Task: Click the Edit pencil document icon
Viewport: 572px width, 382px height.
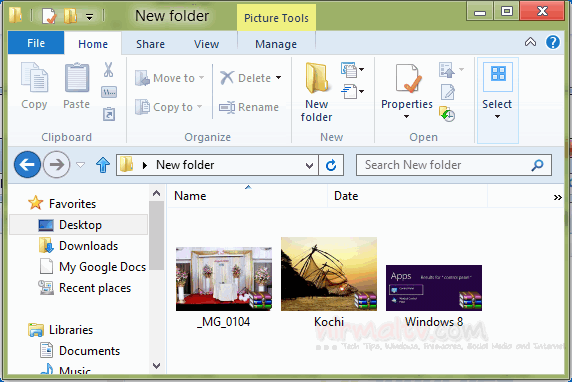Action: coord(448,92)
